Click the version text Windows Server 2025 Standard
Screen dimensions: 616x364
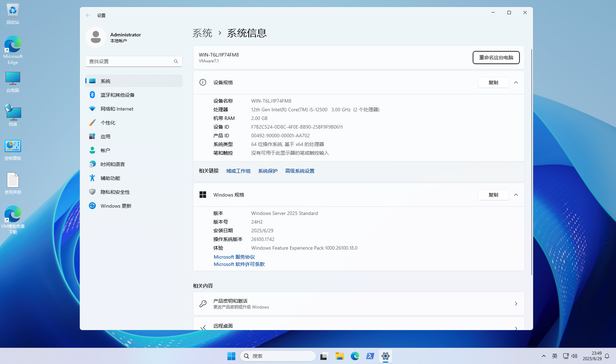click(x=285, y=213)
